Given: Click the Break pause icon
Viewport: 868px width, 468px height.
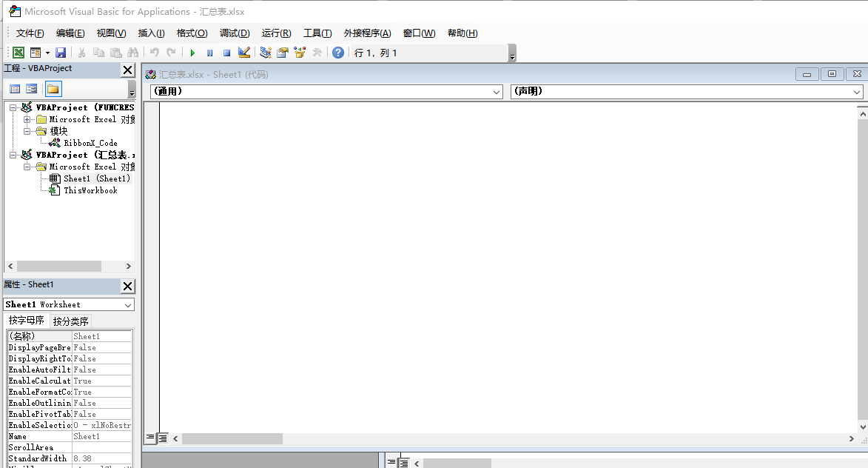Looking at the screenshot, I should pos(210,53).
